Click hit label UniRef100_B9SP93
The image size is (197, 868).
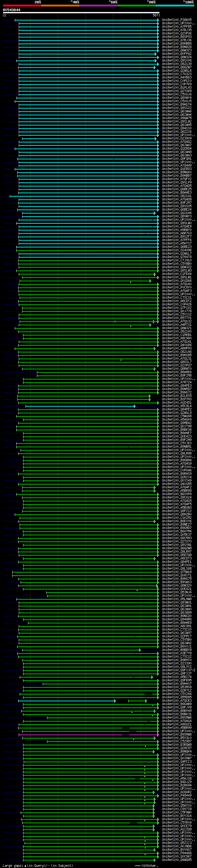pyautogui.click(x=176, y=37)
